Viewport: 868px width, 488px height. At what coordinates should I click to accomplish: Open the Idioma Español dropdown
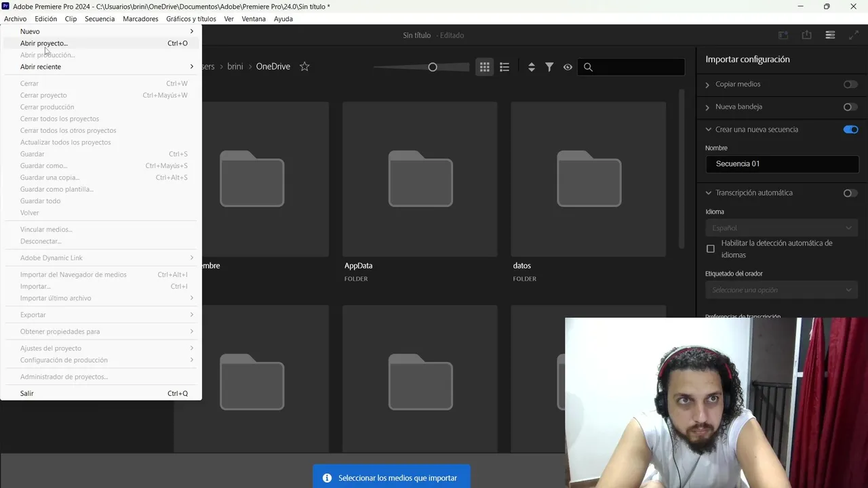[782, 228]
